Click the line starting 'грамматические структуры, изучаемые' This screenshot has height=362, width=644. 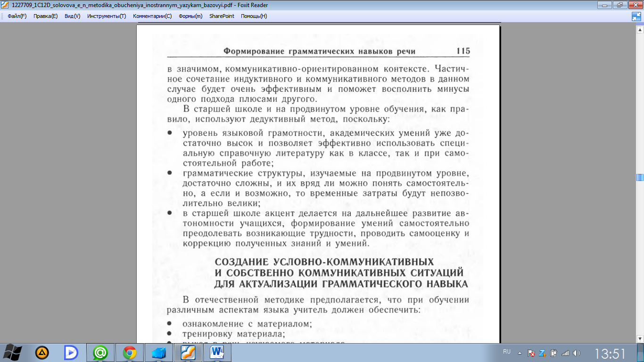[x=326, y=173]
